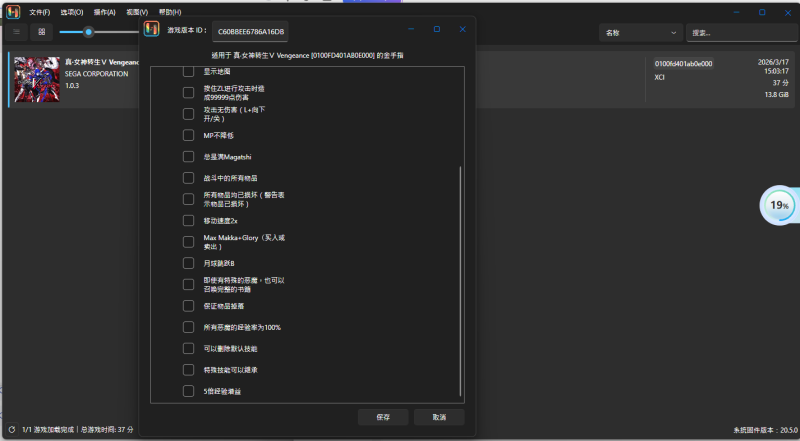The height and width of the screenshot is (441, 800).
Task: Click the SEGA CORPORATION developer text
Action: pos(96,74)
